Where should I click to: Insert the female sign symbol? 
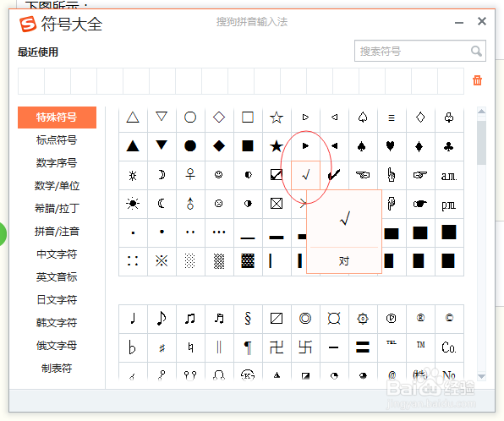coord(190,175)
